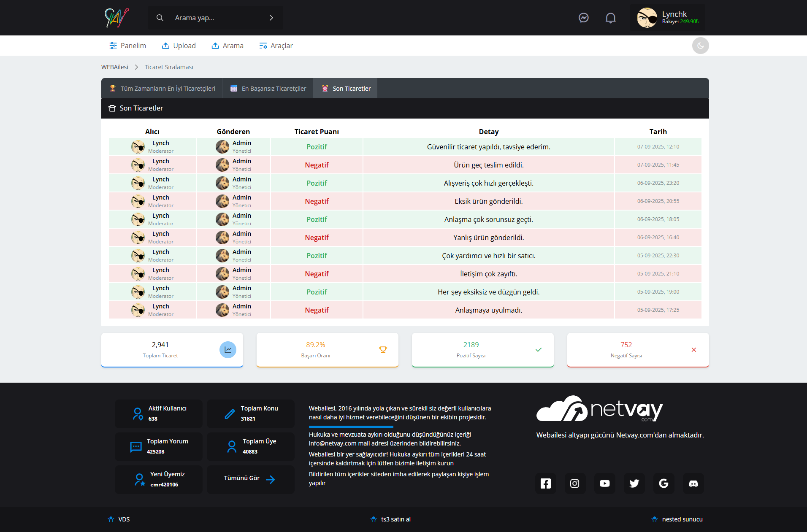Open the Lynchk profile avatar menu
The image size is (807, 532).
coord(647,18)
